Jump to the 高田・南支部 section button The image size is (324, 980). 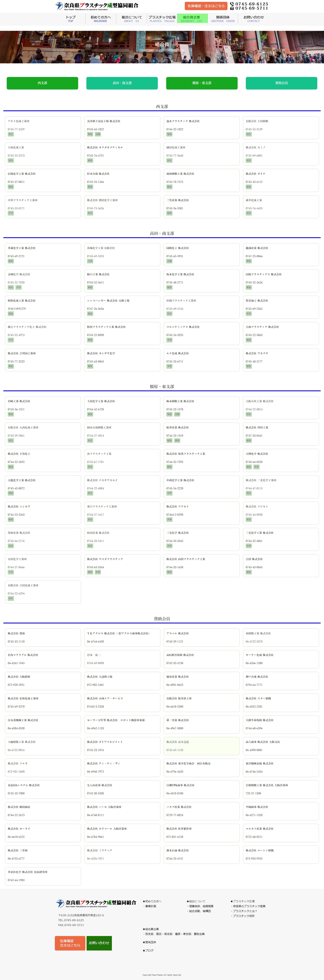pyautogui.click(x=122, y=83)
